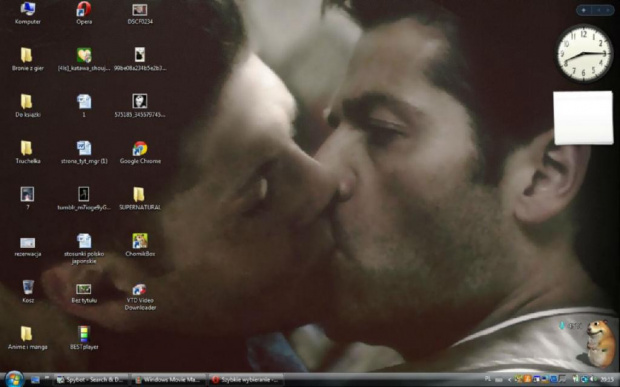This screenshot has height=387, width=620.
Task: Open the ChomikBox application icon
Action: point(140,245)
